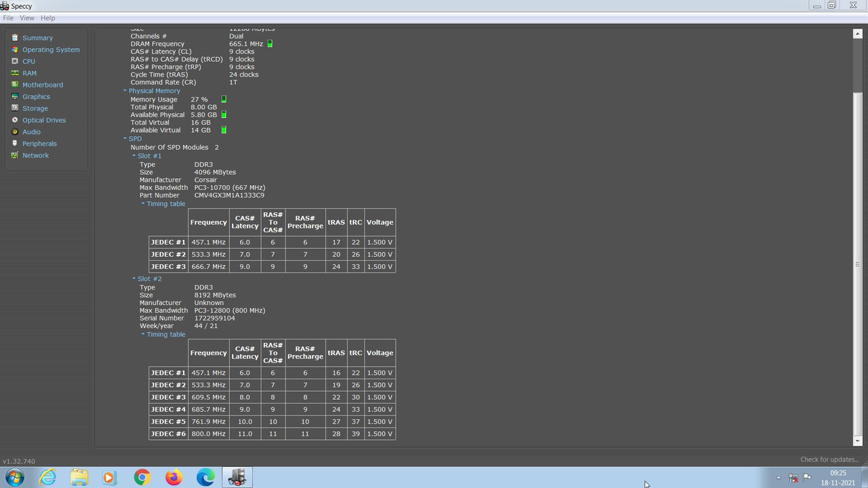Screen dimensions: 868x488
Task: Click the DRAM Frequency green indicator
Action: pyautogui.click(x=270, y=44)
